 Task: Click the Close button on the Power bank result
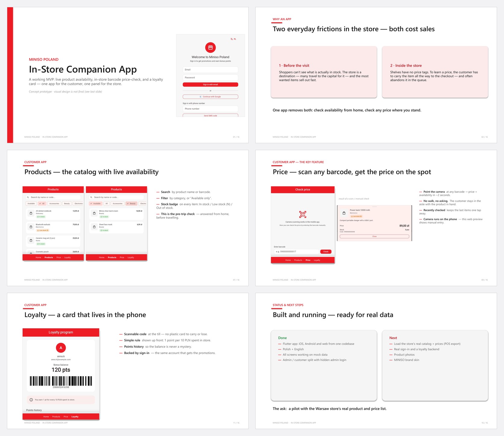374,236
